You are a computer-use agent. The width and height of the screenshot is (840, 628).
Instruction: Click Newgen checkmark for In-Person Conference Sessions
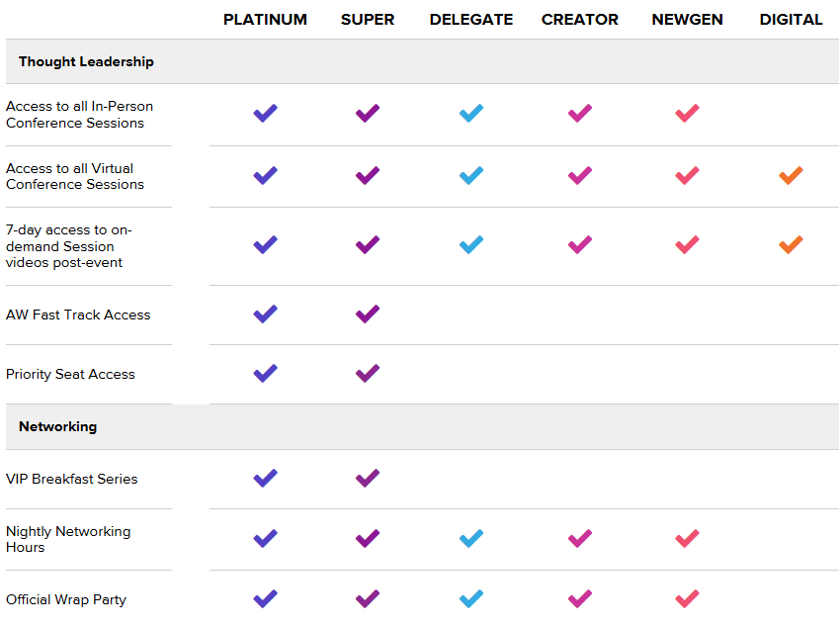[x=687, y=114]
